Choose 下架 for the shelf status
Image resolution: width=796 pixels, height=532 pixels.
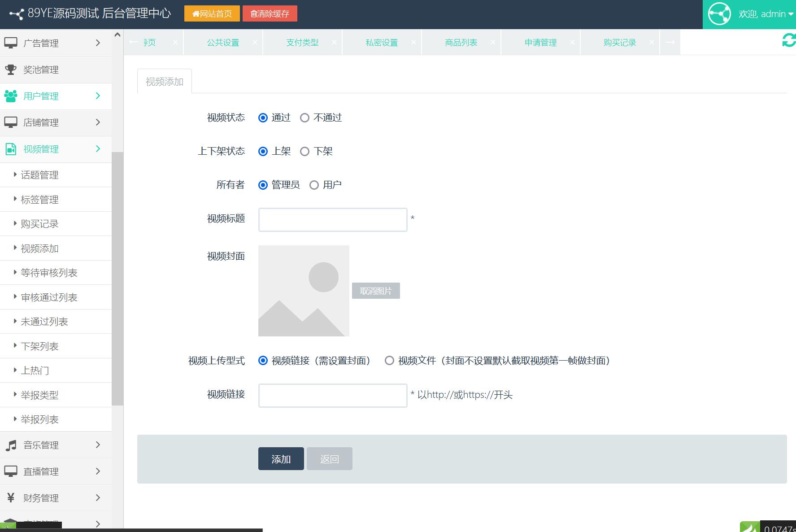(305, 152)
